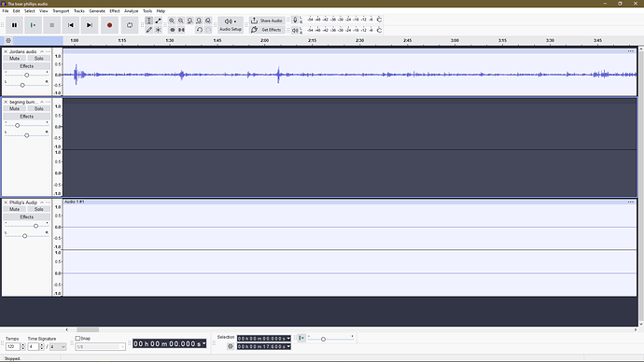Open the File menu

click(6, 11)
